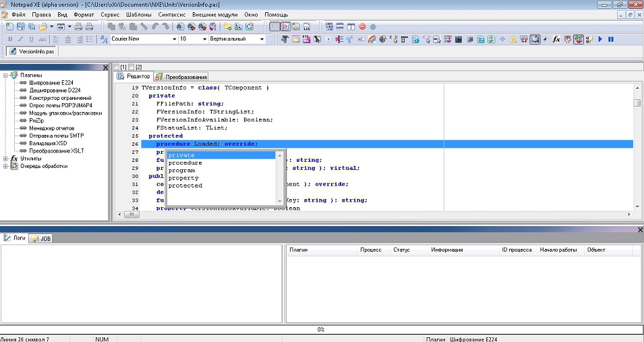Toggle the [2] checkbox

pos(131,67)
